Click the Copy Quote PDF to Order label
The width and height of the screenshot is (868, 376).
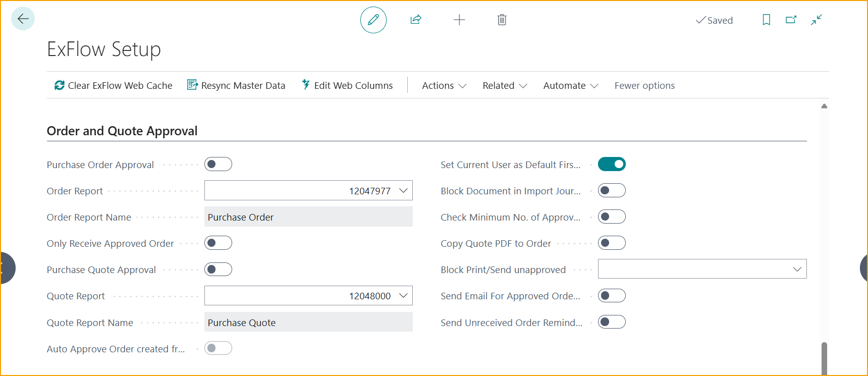tap(496, 243)
